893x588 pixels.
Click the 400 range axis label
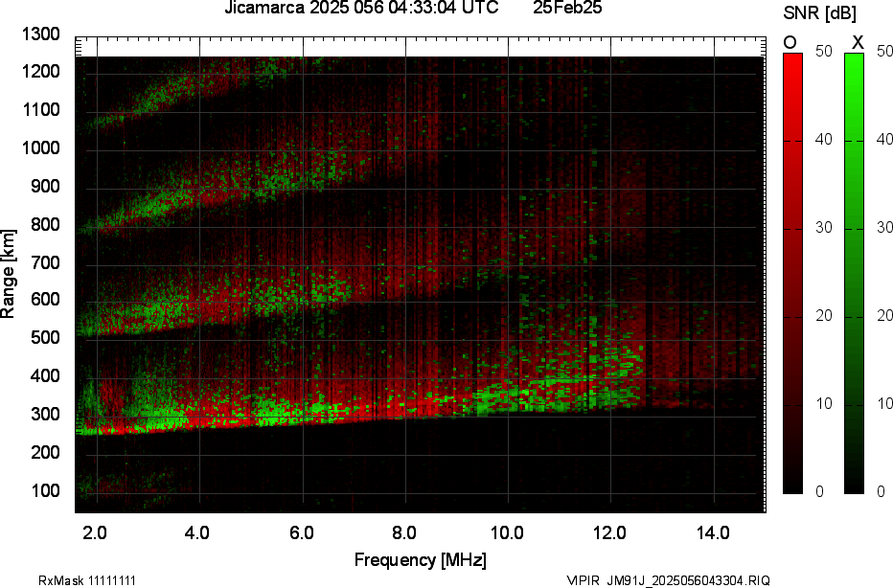44,375
